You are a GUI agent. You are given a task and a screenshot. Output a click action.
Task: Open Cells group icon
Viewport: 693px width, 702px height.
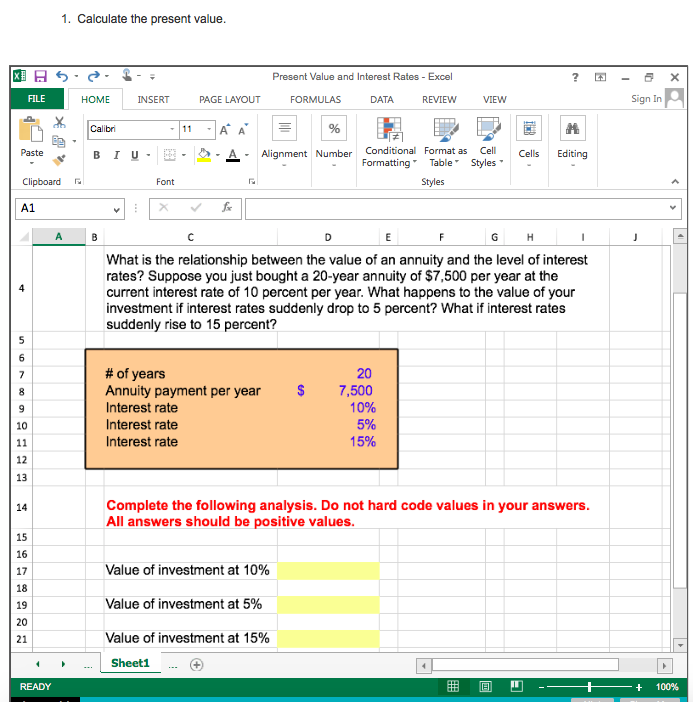[x=529, y=128]
